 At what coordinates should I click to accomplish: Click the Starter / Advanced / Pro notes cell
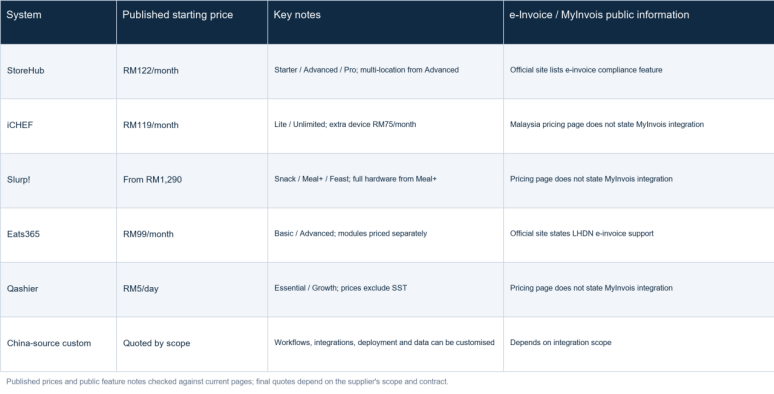click(386, 72)
